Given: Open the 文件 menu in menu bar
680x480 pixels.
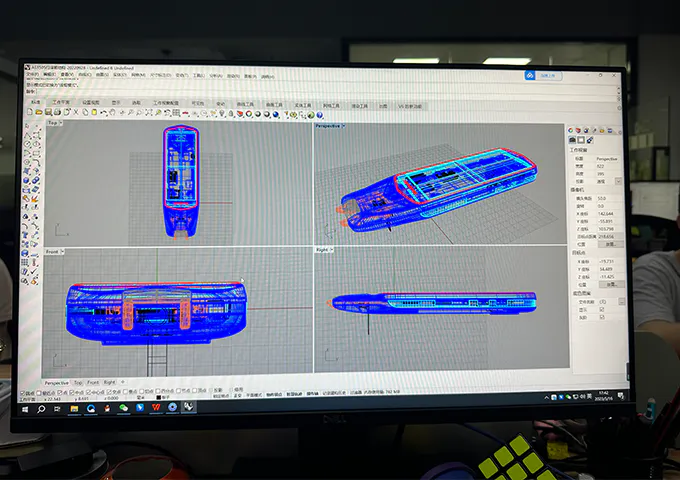Looking at the screenshot, I should (x=32, y=75).
